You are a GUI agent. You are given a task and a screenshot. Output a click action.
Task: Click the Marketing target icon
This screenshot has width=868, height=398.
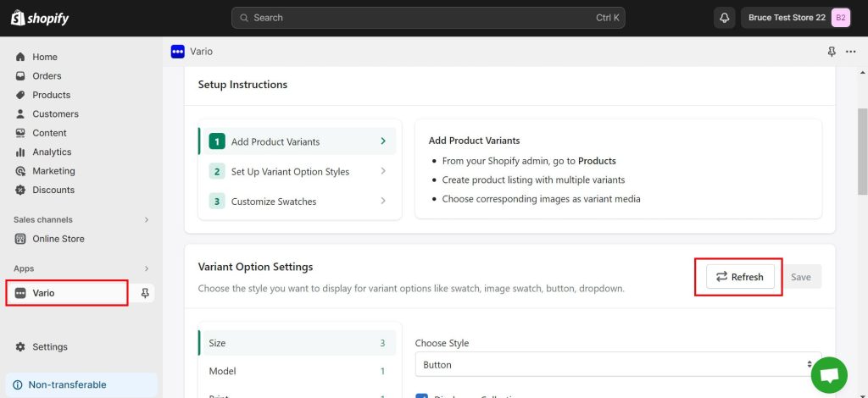[20, 171]
